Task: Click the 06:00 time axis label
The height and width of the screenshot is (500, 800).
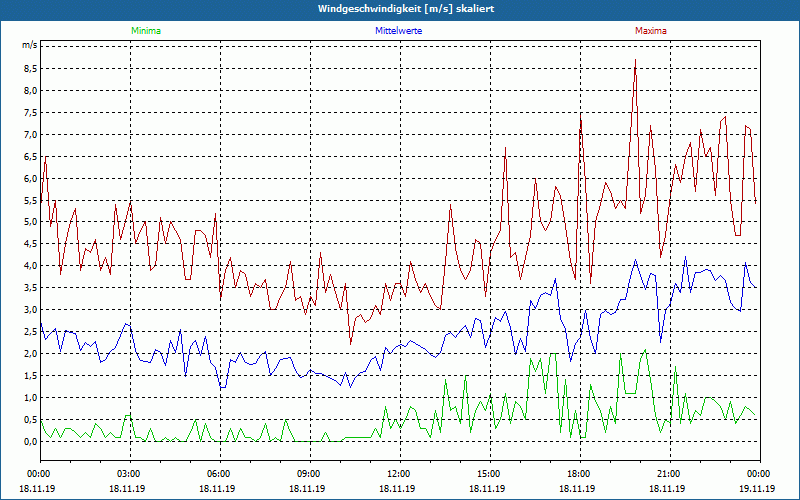Action: [220, 474]
